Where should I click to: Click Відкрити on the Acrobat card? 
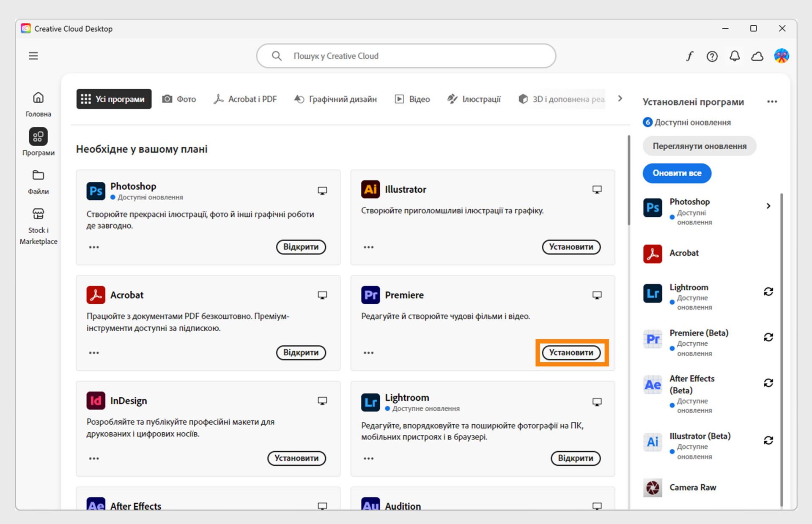(301, 352)
